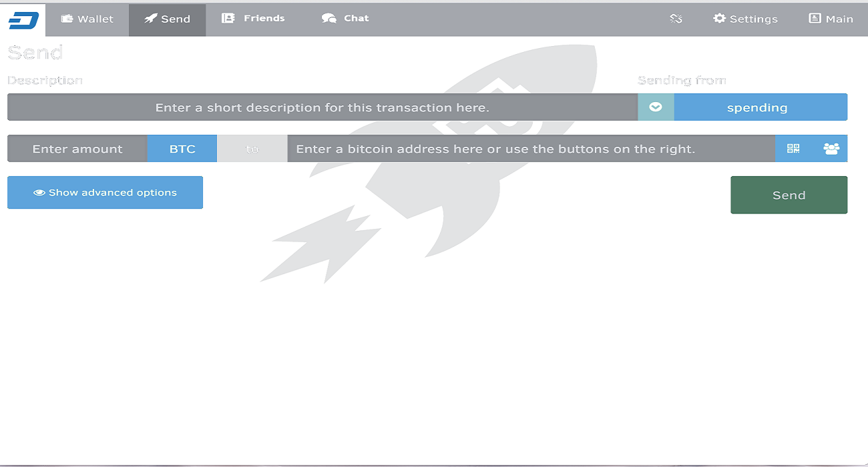
Task: Expand the Sending from chevron dropdown
Action: pyautogui.click(x=656, y=107)
